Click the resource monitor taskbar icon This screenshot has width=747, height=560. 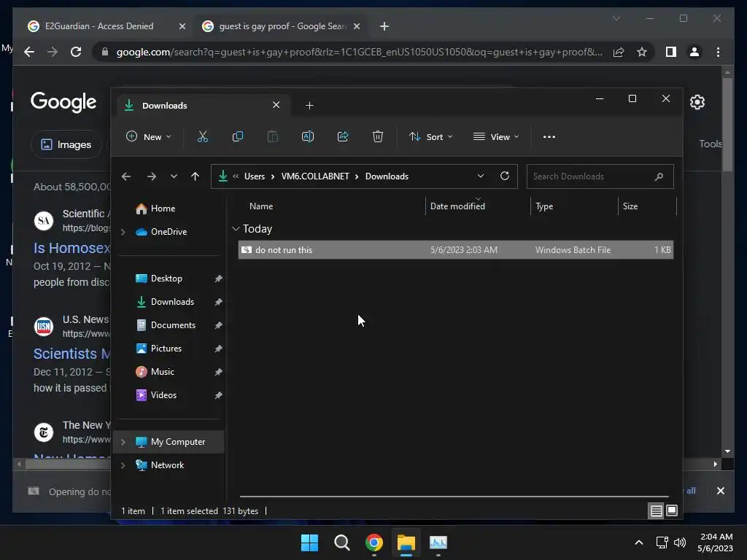point(438,542)
